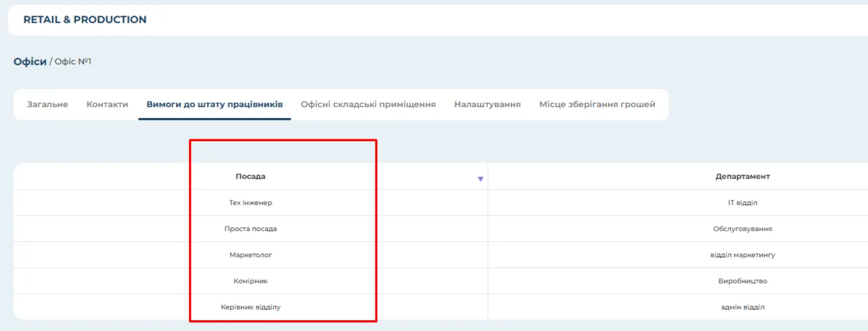Select the Комірник cell

click(x=251, y=281)
